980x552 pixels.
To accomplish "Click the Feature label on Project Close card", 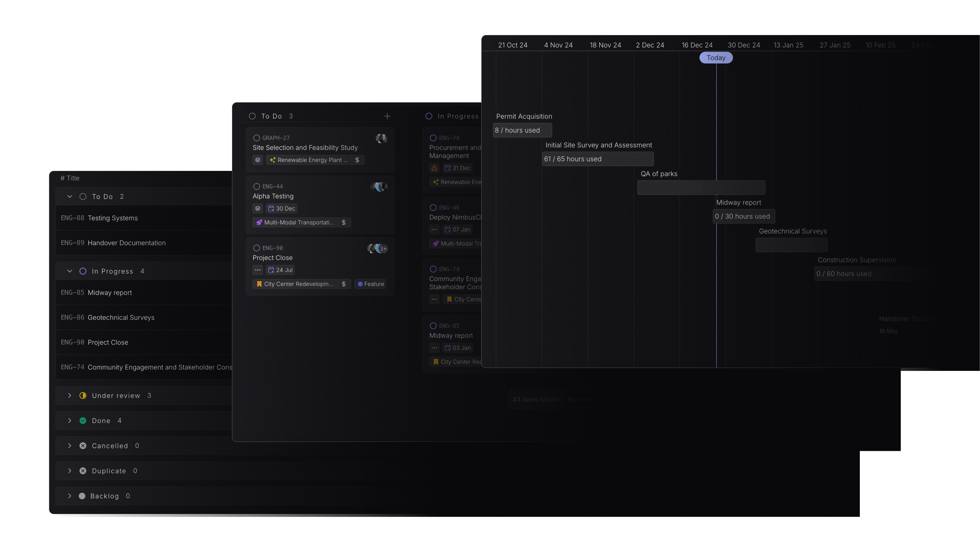I will (x=370, y=284).
